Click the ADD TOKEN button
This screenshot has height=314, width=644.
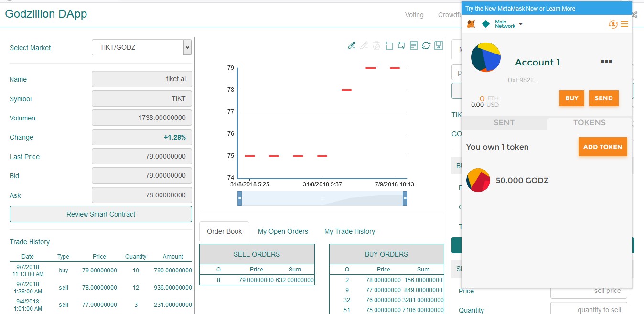tap(602, 147)
